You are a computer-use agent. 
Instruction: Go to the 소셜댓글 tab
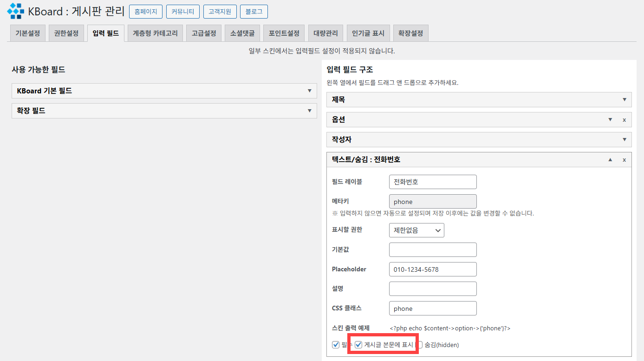point(242,33)
